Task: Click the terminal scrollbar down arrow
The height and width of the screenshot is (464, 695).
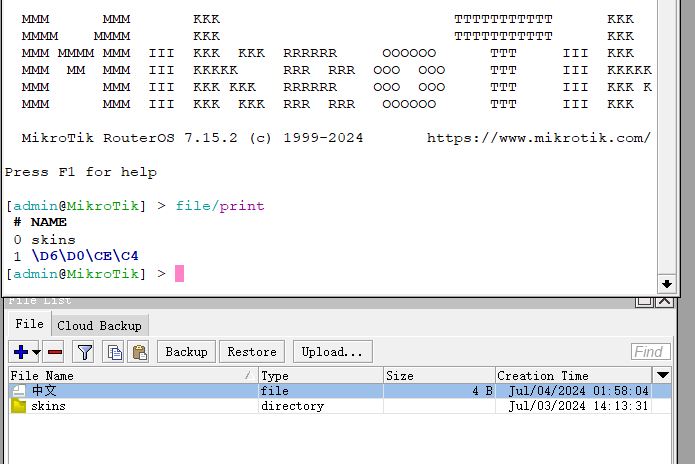Action: 667,284
